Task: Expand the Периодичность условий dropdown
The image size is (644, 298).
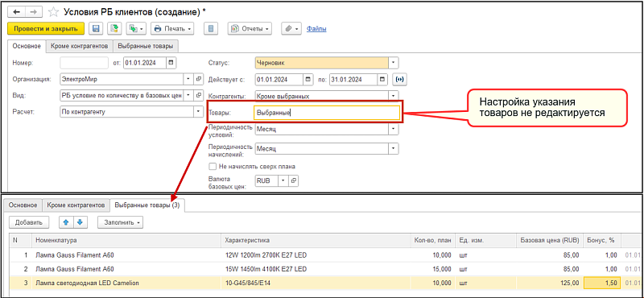Action: point(394,129)
